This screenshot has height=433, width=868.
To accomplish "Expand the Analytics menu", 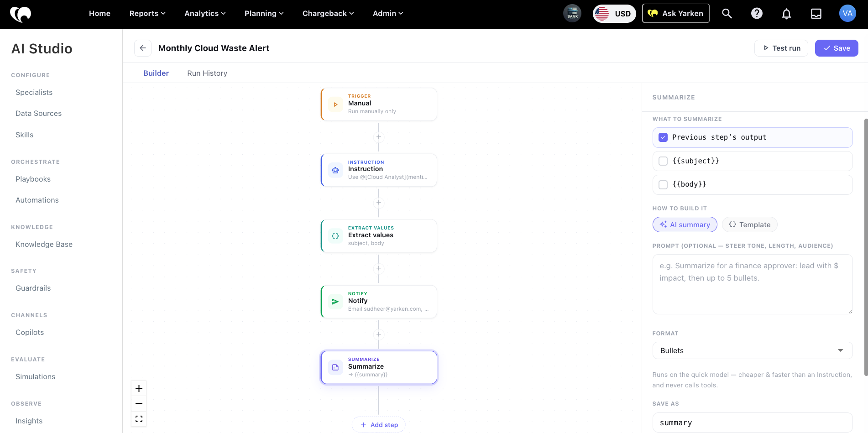I will coord(205,14).
